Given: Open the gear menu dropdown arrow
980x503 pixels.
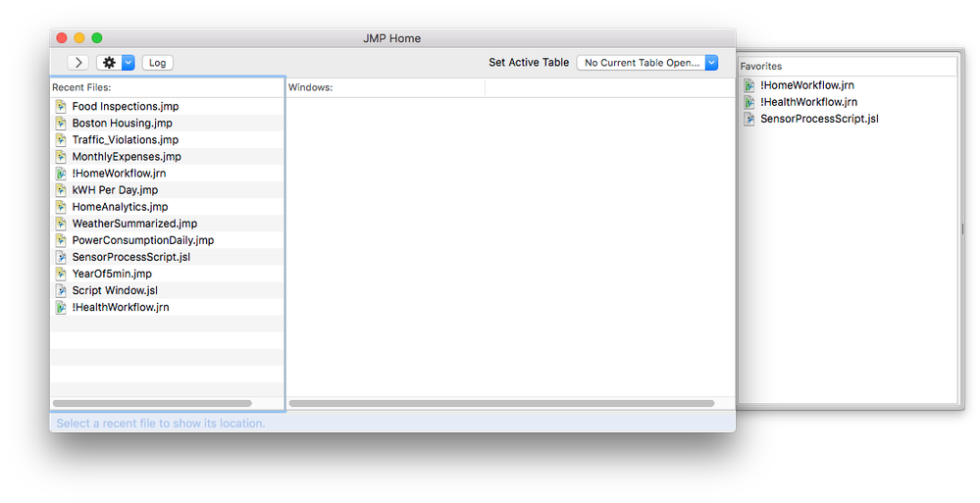Looking at the screenshot, I should click(129, 63).
